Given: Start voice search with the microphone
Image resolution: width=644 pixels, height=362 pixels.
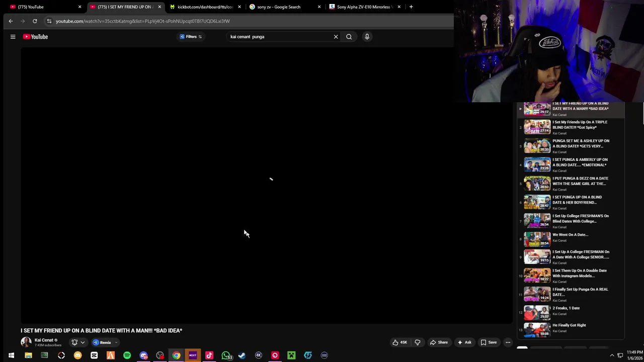Looking at the screenshot, I should coord(367,37).
